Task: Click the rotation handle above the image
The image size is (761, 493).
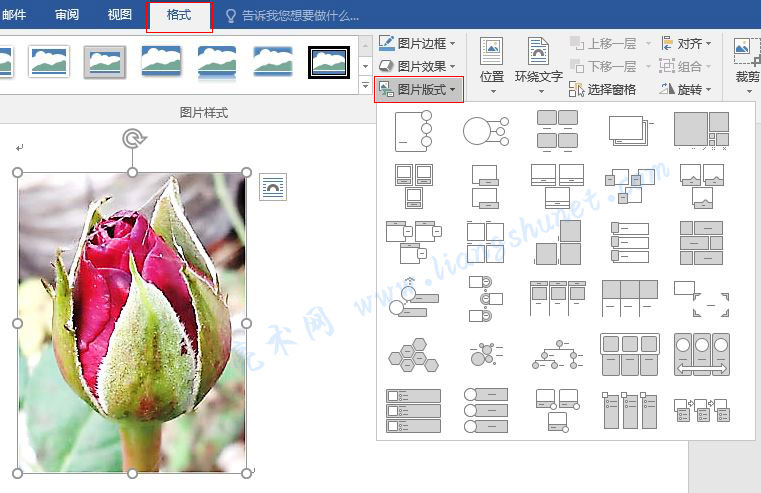Action: (x=132, y=139)
